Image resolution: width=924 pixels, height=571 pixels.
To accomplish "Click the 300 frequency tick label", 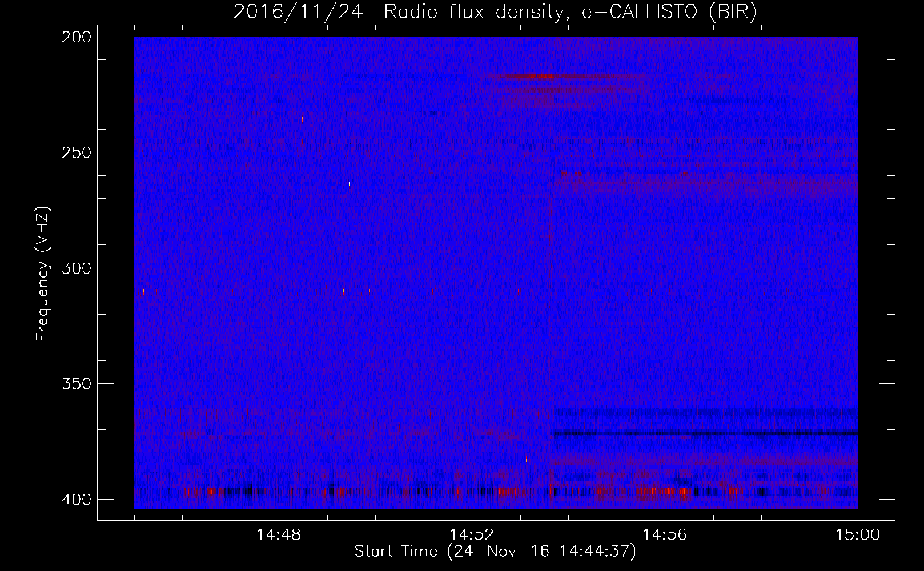I will click(76, 268).
